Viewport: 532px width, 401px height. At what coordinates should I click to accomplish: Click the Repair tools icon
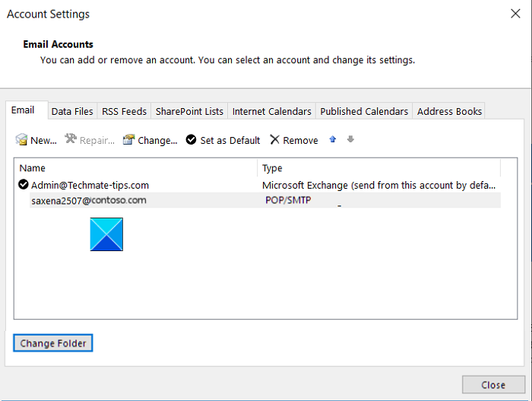71,140
